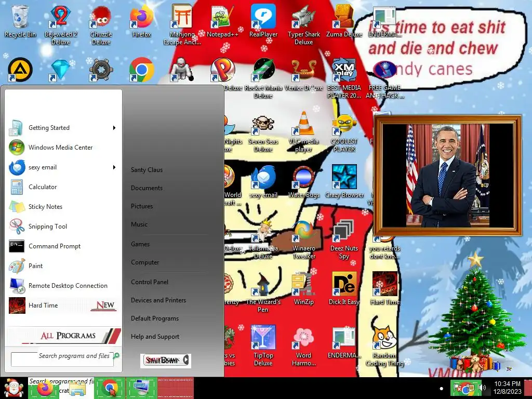The width and height of the screenshot is (532, 399).
Task: Open Windows Media Center from Start menu
Action: pyautogui.click(x=63, y=148)
